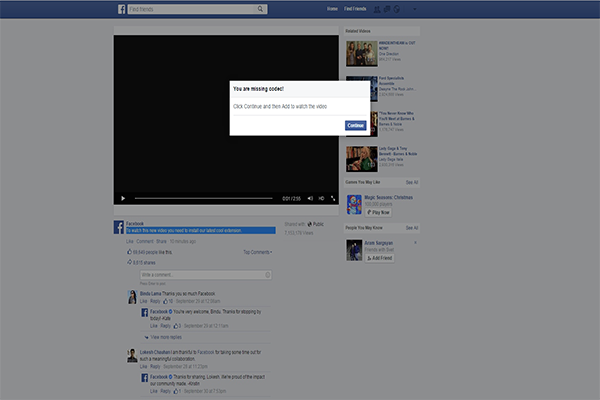
Task: Go to the Home menu item
Action: [x=332, y=10]
